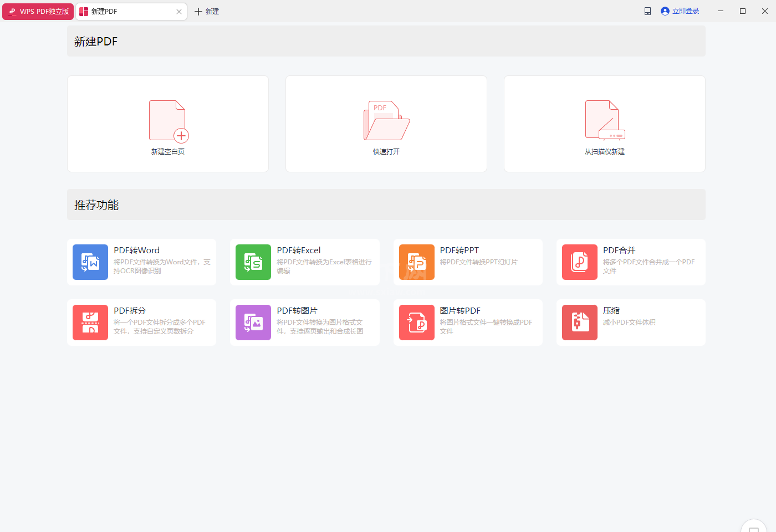Click the 新建空白页 label
This screenshot has width=776, height=532.
[x=168, y=151]
